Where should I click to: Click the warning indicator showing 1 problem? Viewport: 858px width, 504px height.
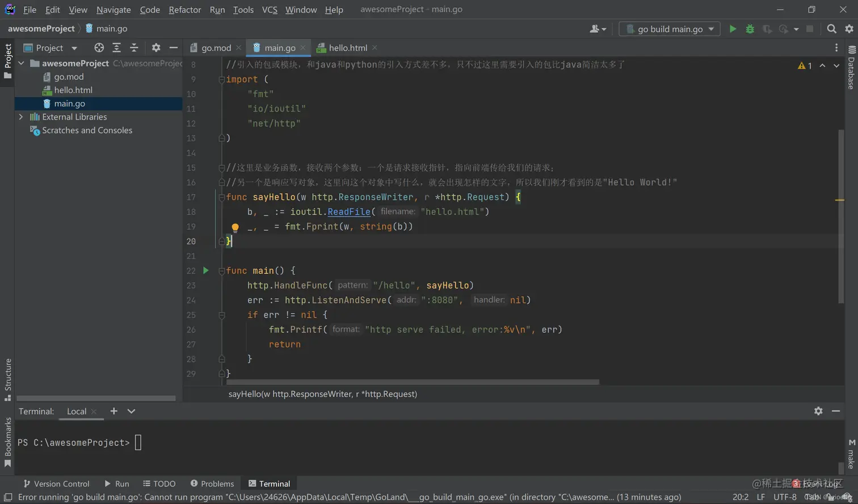(805, 66)
